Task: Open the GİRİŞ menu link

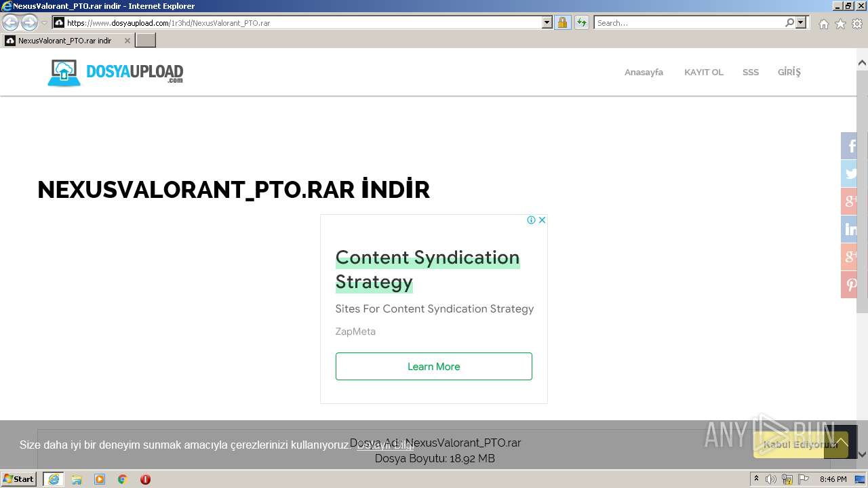Action: (x=789, y=73)
